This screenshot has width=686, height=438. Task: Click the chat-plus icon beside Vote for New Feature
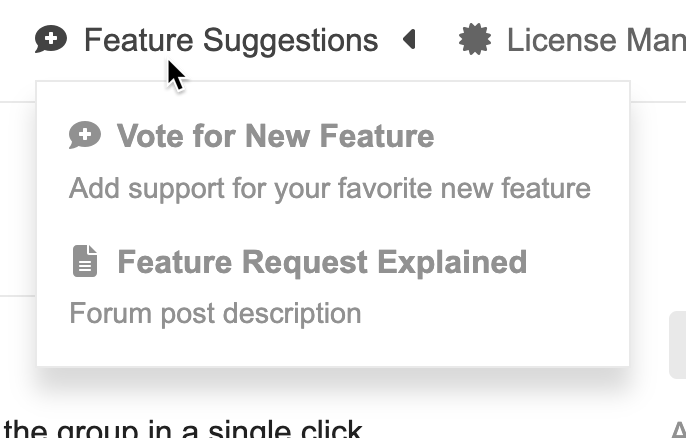pos(85,136)
